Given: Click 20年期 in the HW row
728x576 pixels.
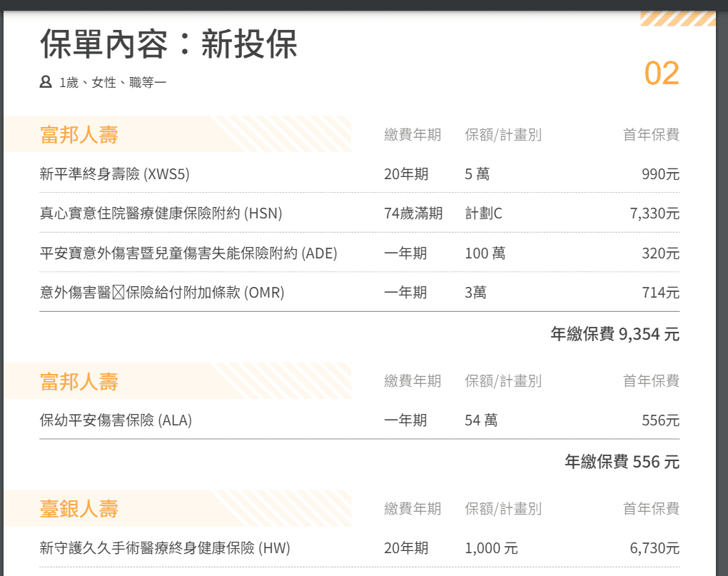Looking at the screenshot, I should [406, 548].
